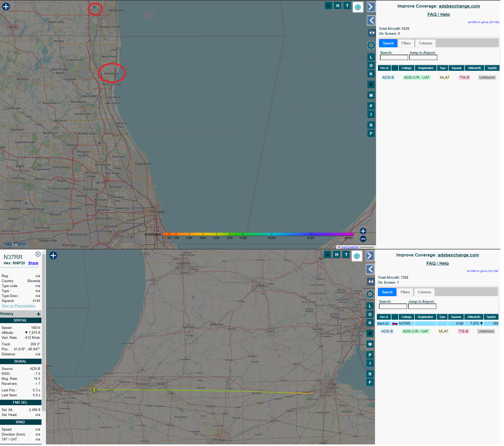
Task: Zoom in using top map's lower plus button
Action: tap(363, 231)
